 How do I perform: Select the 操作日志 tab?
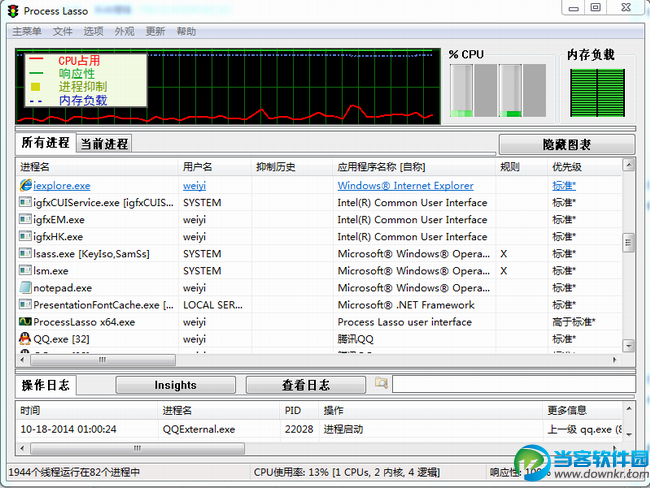pos(46,385)
